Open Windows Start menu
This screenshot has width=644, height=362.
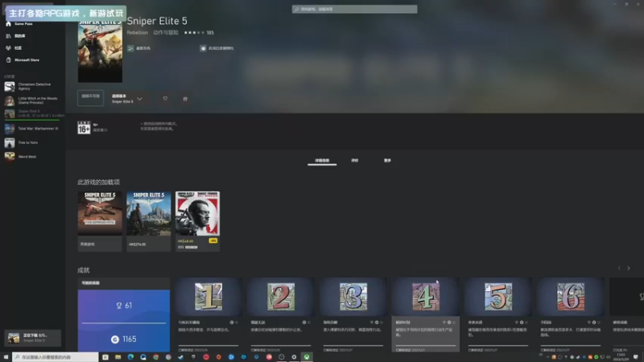point(6,357)
